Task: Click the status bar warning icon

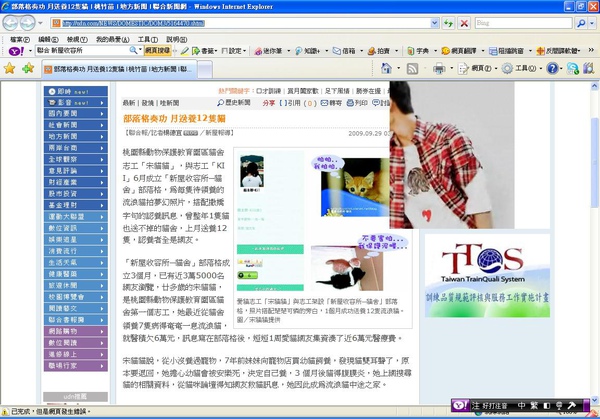Action: pyautogui.click(x=5, y=412)
